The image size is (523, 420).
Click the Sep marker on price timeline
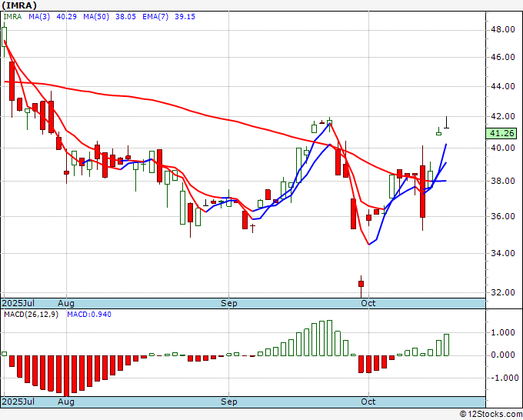(x=229, y=303)
